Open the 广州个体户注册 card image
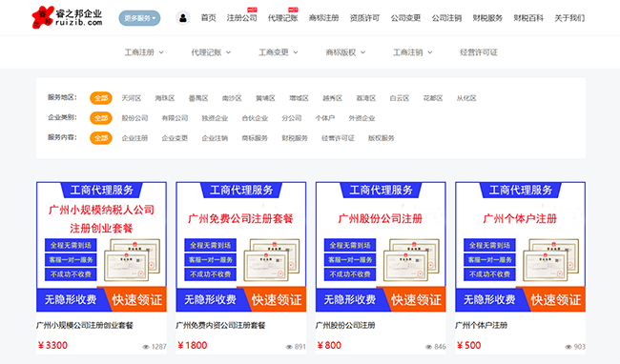The width and height of the screenshot is (620, 364). click(x=521, y=247)
